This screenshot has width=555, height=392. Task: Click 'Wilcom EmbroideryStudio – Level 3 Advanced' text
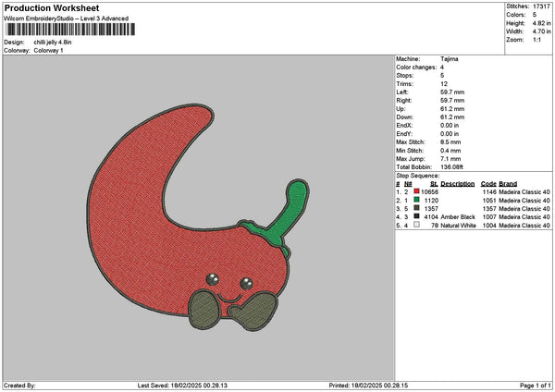pyautogui.click(x=67, y=18)
